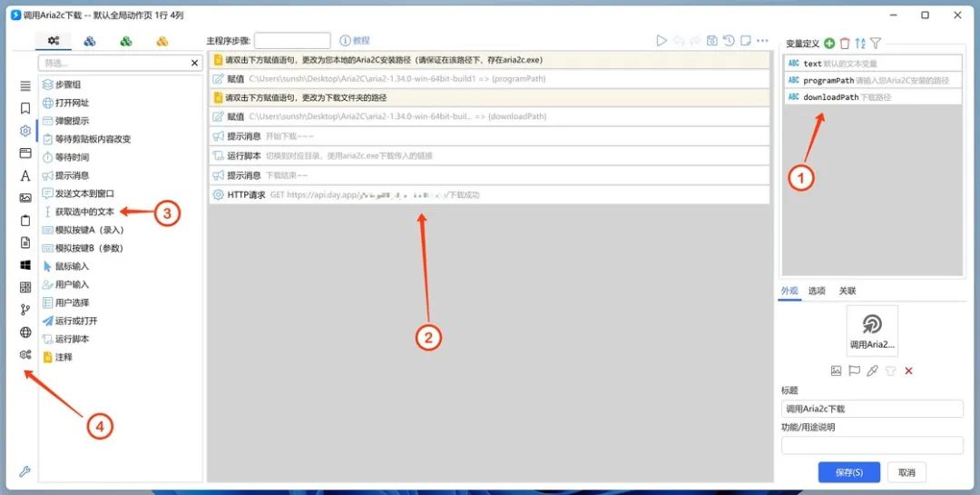Click the save disk icon in steps toolbar
The image size is (980, 495).
[x=711, y=41]
